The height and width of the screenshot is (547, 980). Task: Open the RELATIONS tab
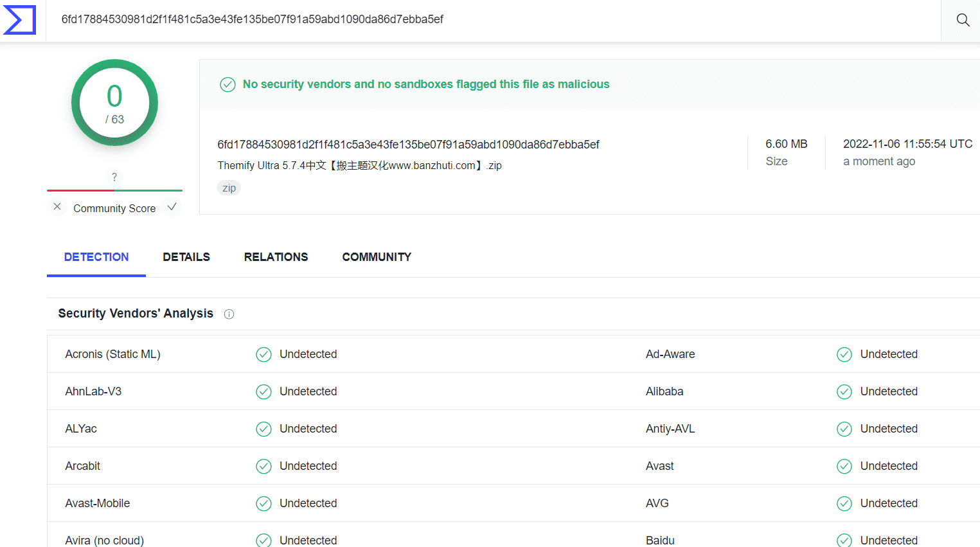pos(276,257)
